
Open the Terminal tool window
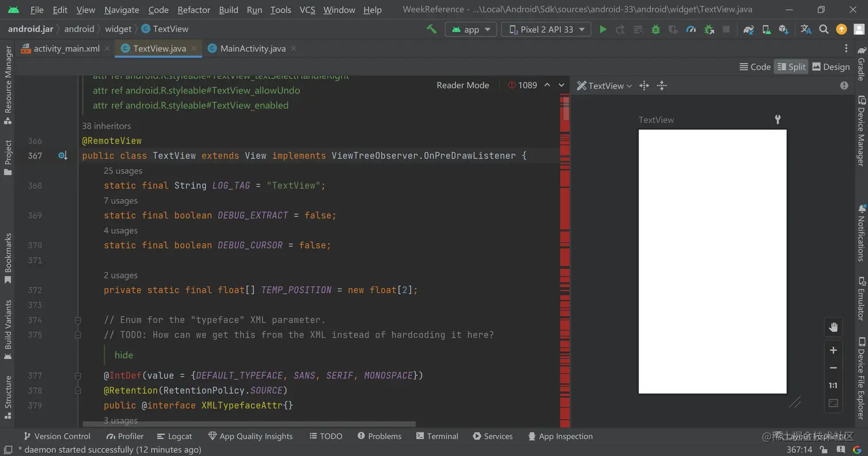437,436
